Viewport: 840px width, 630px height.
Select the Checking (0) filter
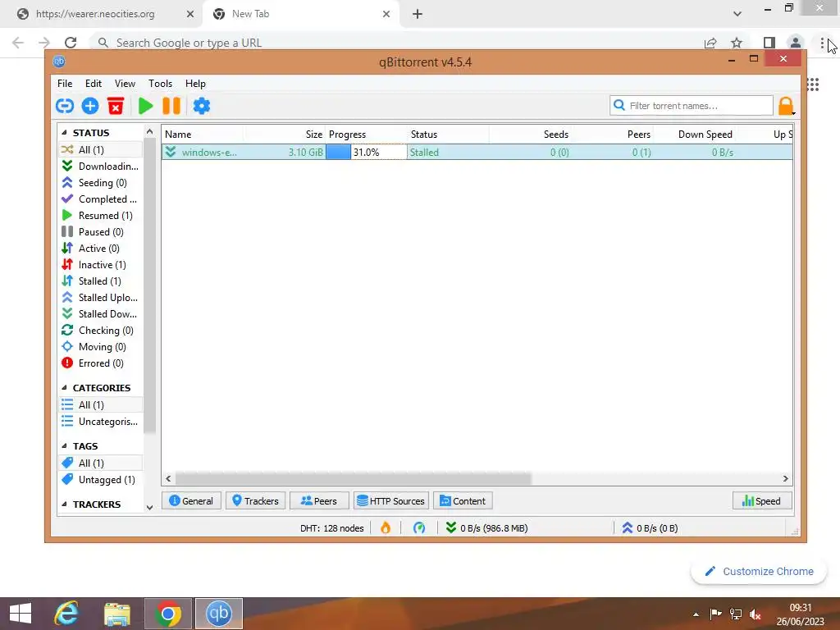pos(100,331)
